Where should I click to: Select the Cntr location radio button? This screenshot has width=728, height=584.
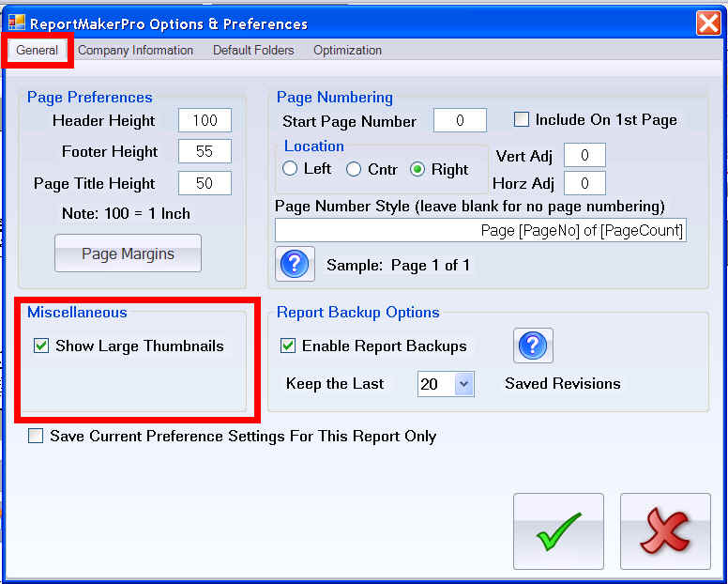[354, 169]
